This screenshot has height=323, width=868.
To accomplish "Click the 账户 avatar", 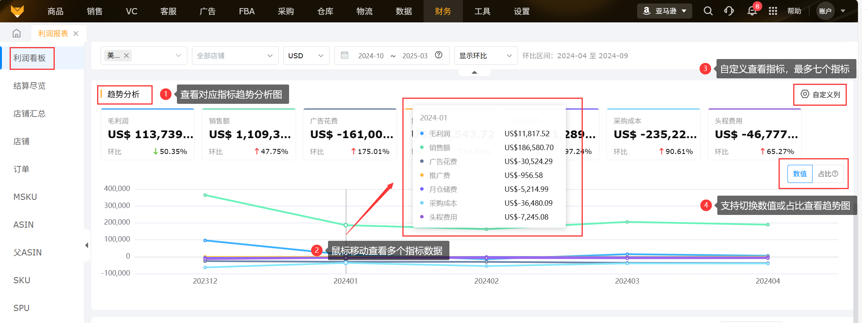I will [x=825, y=11].
